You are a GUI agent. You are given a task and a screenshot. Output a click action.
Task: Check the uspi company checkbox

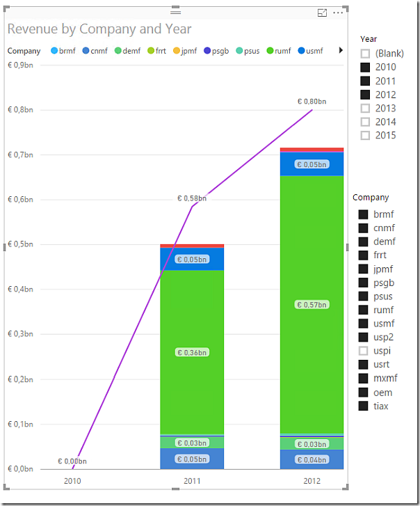point(363,351)
